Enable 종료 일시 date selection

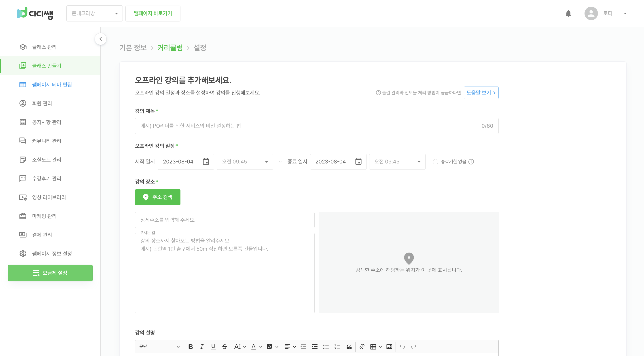tap(358, 162)
